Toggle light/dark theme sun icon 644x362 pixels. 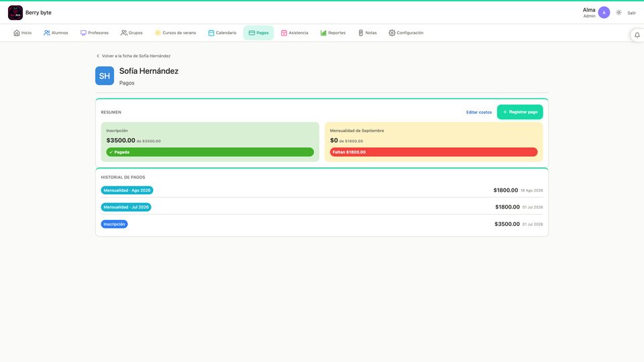tap(619, 13)
